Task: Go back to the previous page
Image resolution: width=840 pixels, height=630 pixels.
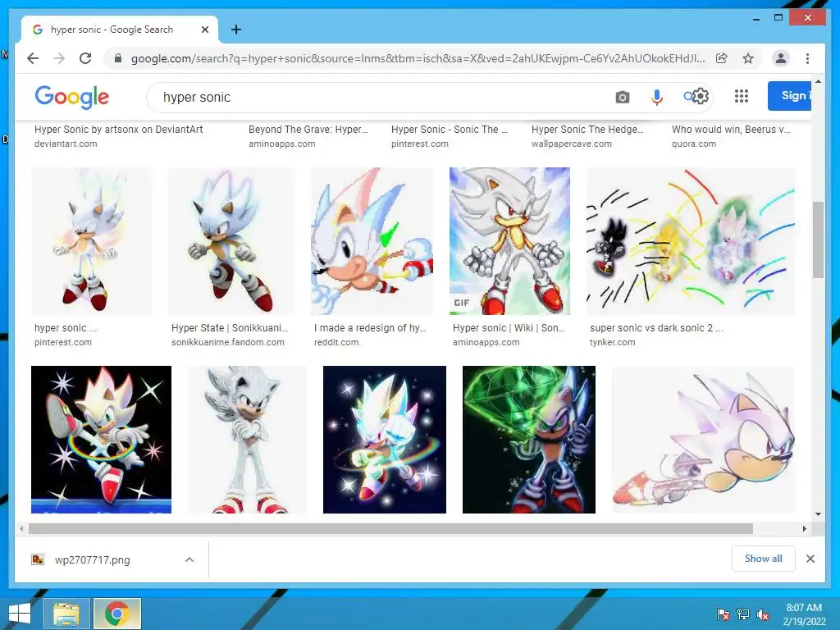Action: coord(33,58)
